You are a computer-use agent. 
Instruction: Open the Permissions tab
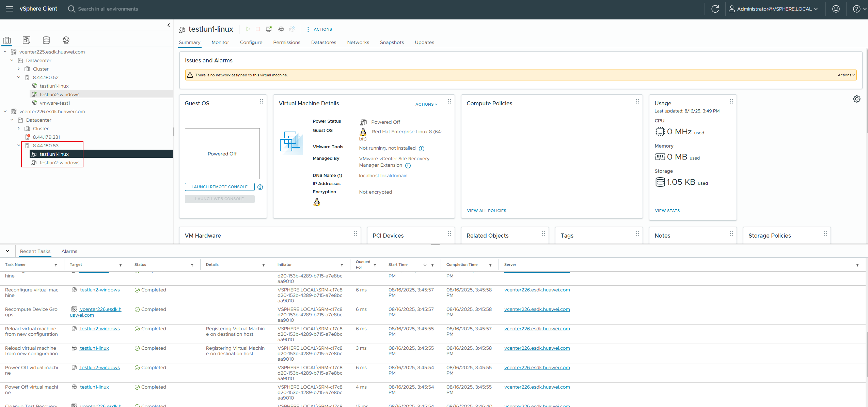tap(287, 42)
